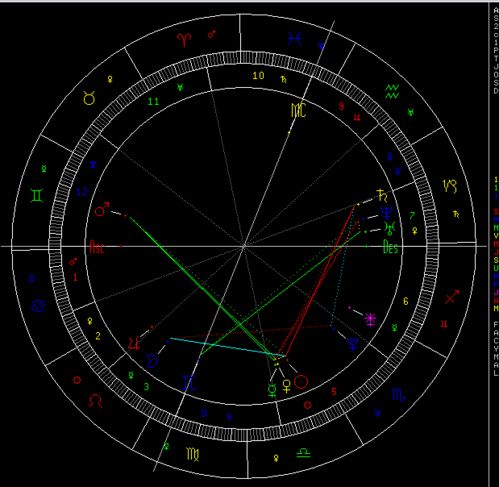Click the chart center point
This screenshot has height=487, width=499.
click(x=244, y=246)
